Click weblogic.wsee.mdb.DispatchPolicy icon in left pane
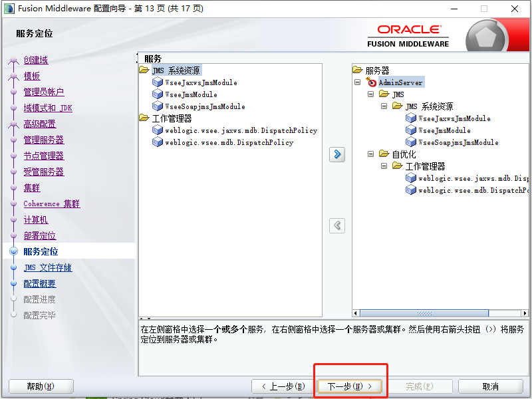Screen dimensions: 532x399 click(x=158, y=142)
